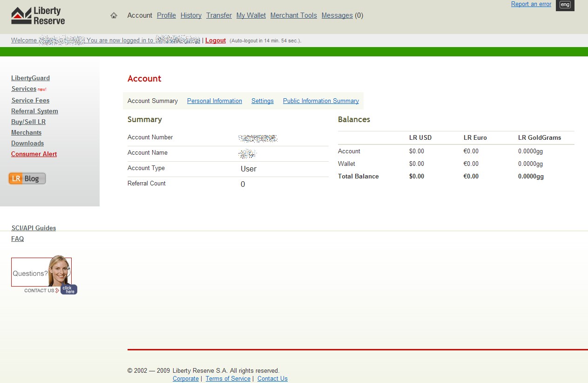Image resolution: width=588 pixels, height=383 pixels.
Task: Click the Referral Count label
Action: [x=147, y=184]
